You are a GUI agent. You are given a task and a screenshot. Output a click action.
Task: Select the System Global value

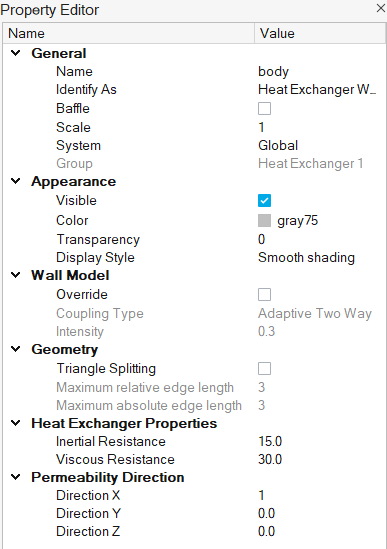tap(320, 146)
